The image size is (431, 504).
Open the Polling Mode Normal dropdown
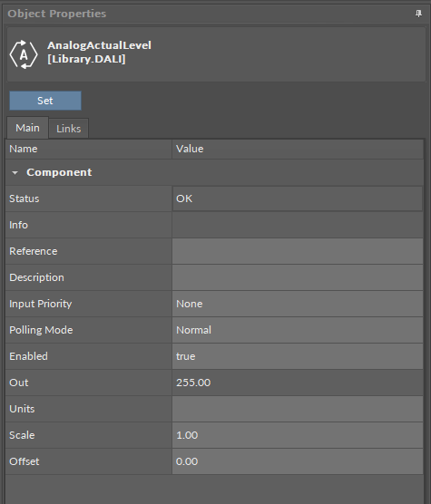pos(298,330)
